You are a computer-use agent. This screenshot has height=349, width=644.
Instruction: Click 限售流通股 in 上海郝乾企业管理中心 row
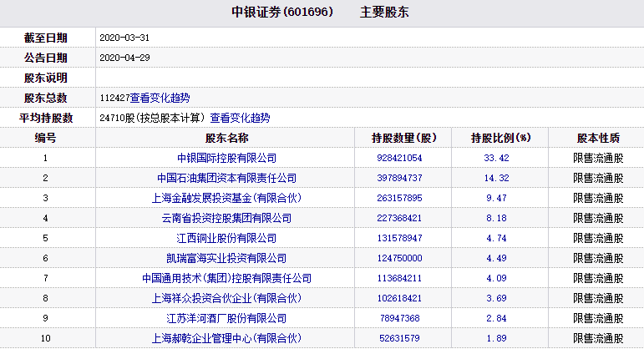click(598, 338)
